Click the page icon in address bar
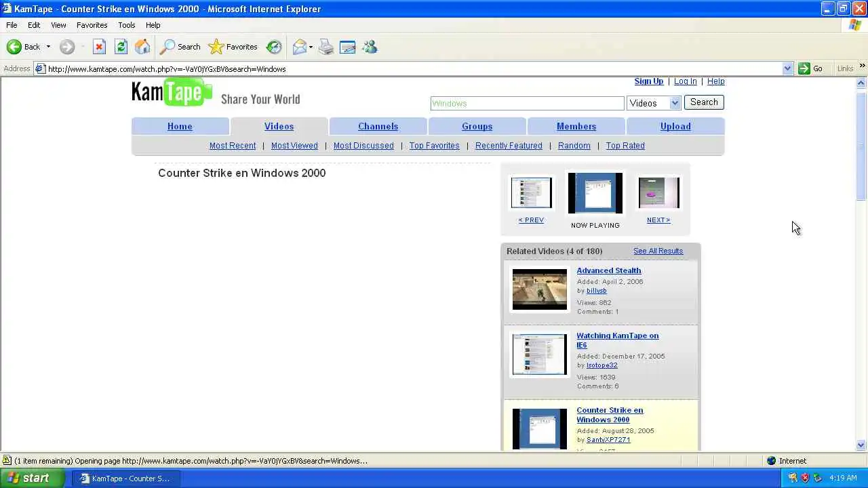868x488 pixels. pyautogui.click(x=40, y=68)
